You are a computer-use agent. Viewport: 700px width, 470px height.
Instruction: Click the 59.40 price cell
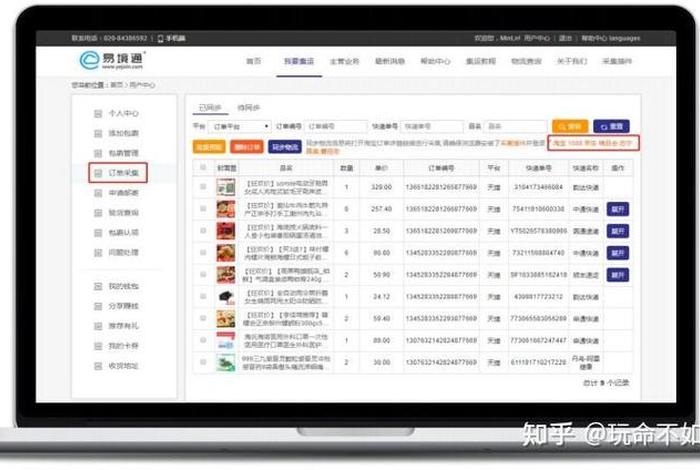381,319
